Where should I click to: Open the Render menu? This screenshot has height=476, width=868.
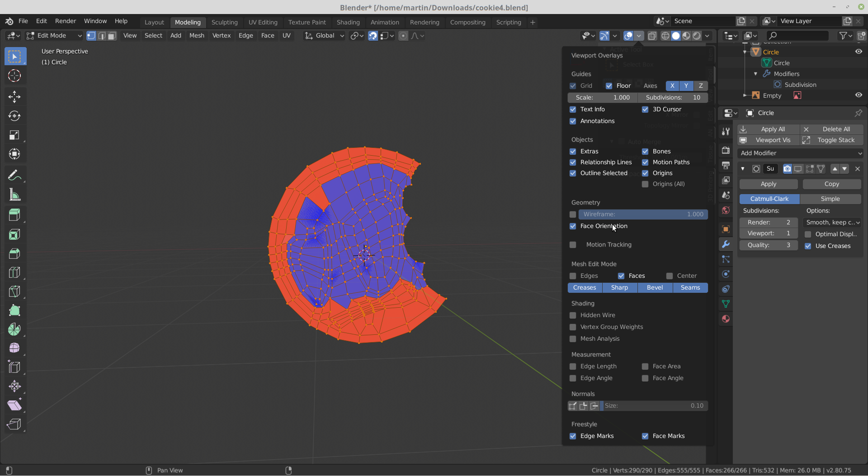[65, 21]
